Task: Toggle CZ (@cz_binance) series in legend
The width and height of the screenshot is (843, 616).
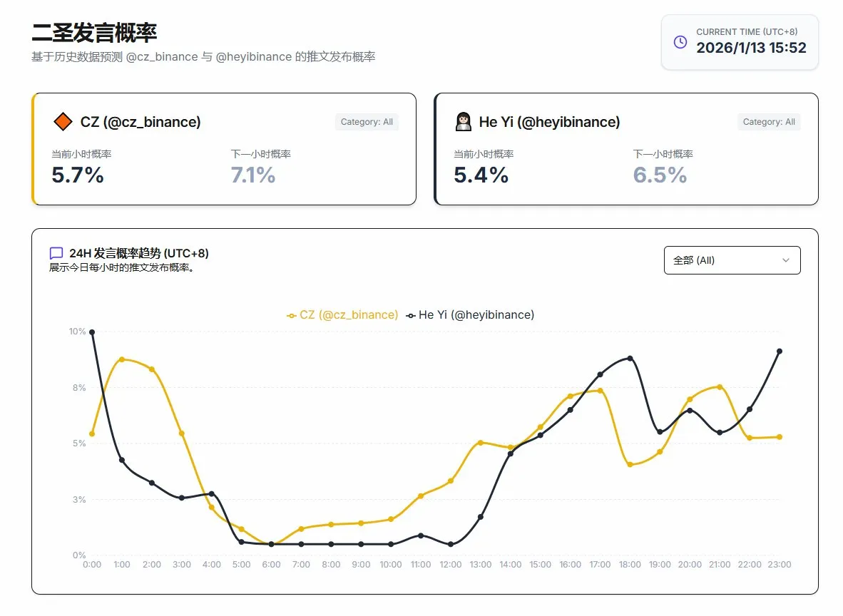Action: coord(349,314)
